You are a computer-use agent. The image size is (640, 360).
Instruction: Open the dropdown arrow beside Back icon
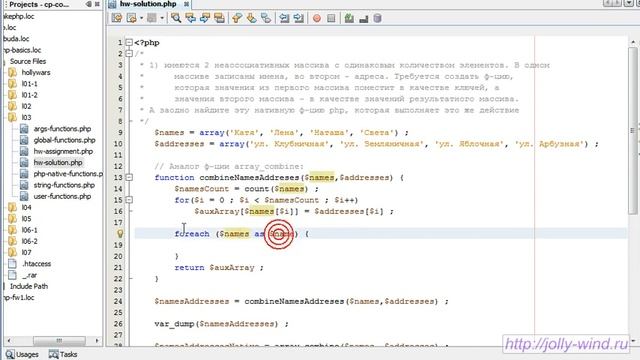(141, 18)
